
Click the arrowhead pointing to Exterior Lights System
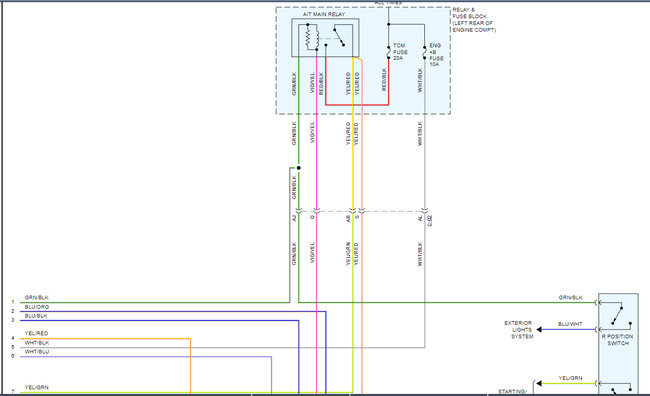coord(539,330)
